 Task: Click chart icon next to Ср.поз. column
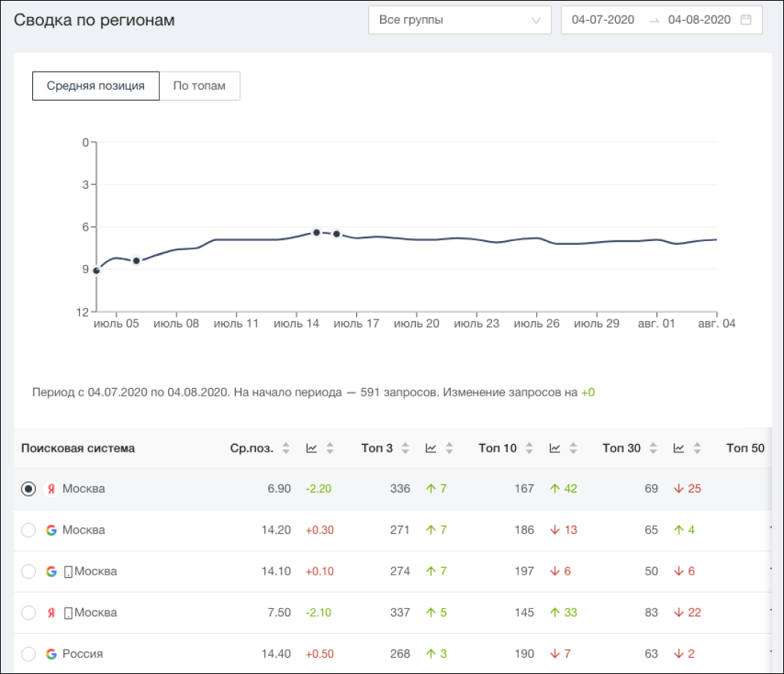coord(312,449)
